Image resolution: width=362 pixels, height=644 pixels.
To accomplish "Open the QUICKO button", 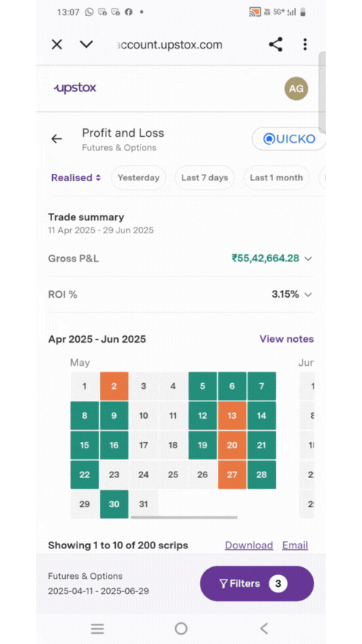I will [x=289, y=139].
